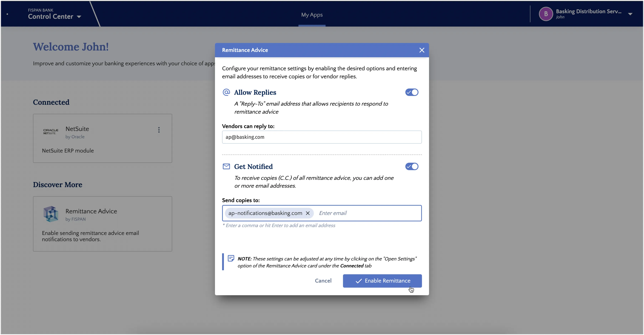The image size is (644, 335).
Task: Switch to the My Apps tab
Action: [312, 15]
